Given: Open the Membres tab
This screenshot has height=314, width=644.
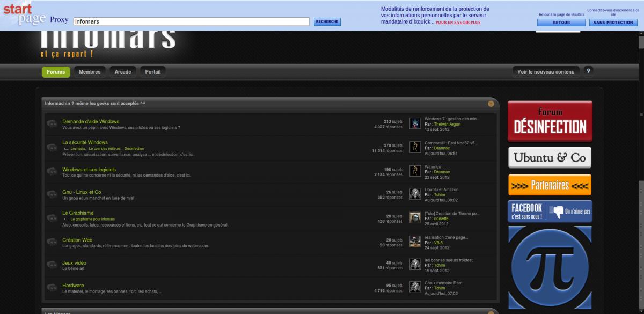Looking at the screenshot, I should 90,72.
